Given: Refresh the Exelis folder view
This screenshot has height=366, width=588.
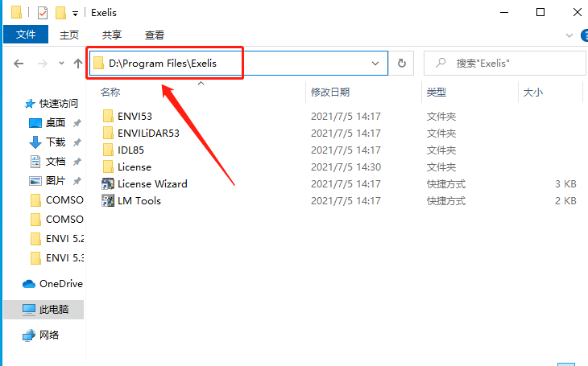Looking at the screenshot, I should [402, 63].
